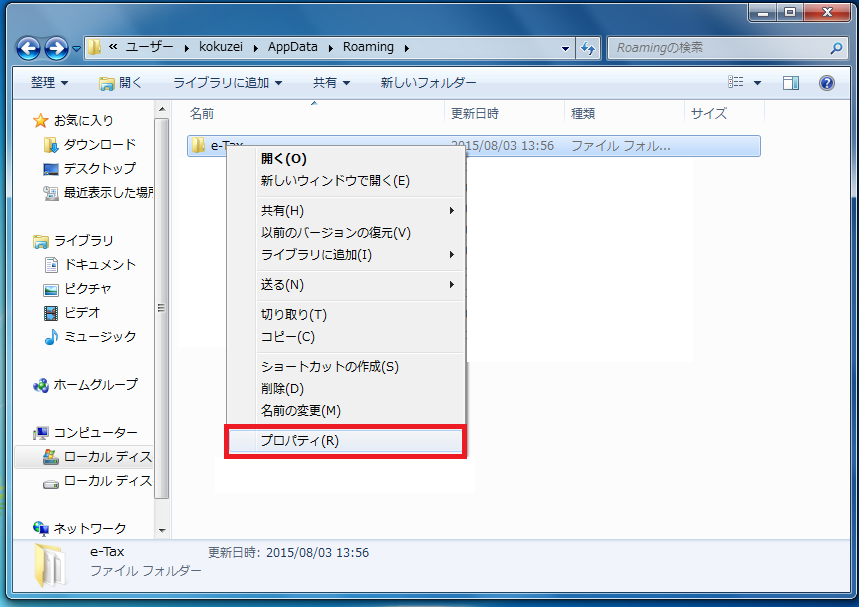859x607 pixels.
Task: Choose プロパティ(R) from context menu
Action: point(346,440)
